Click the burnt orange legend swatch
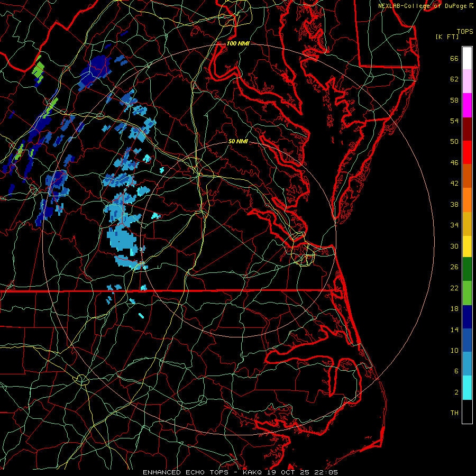This screenshot has width=476, height=476. [467, 176]
